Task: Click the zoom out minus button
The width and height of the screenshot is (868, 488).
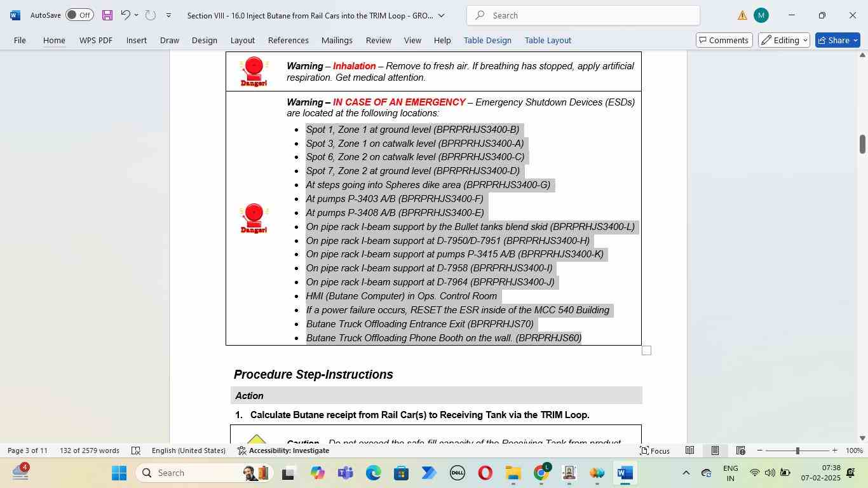Action: pos(759,451)
